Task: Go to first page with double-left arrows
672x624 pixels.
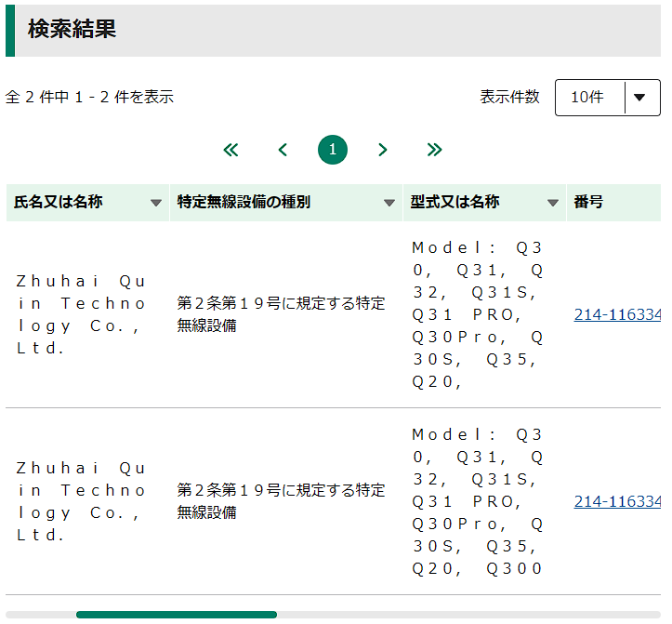Action: click(x=231, y=150)
